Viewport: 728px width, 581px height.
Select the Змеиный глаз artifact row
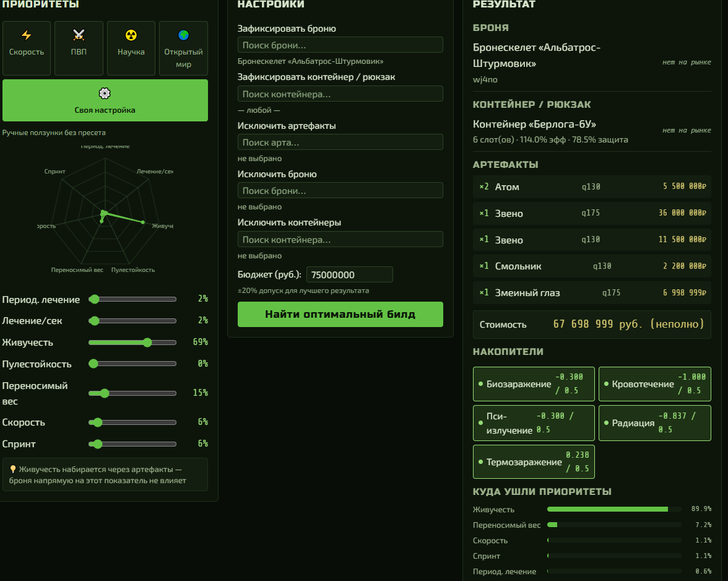click(x=592, y=292)
